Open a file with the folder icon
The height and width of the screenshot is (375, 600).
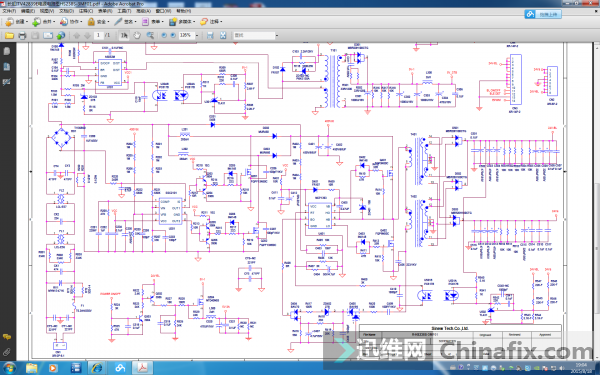click(x=9, y=36)
